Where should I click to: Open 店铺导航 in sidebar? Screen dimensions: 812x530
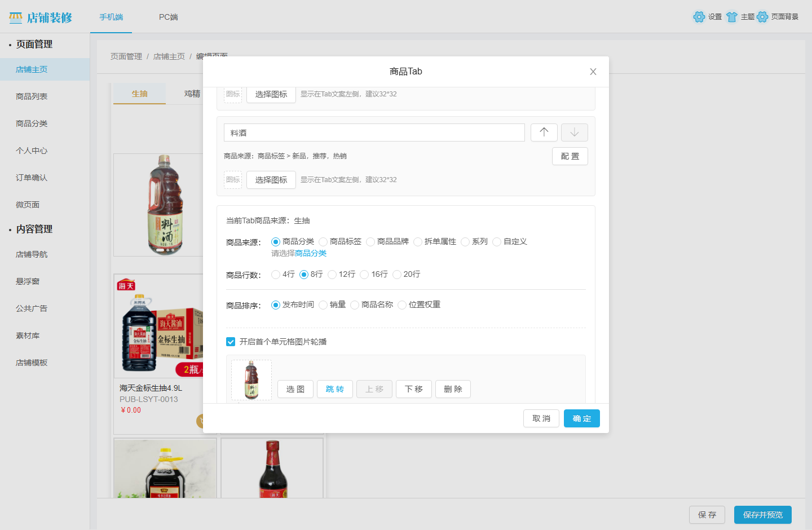click(x=45, y=254)
